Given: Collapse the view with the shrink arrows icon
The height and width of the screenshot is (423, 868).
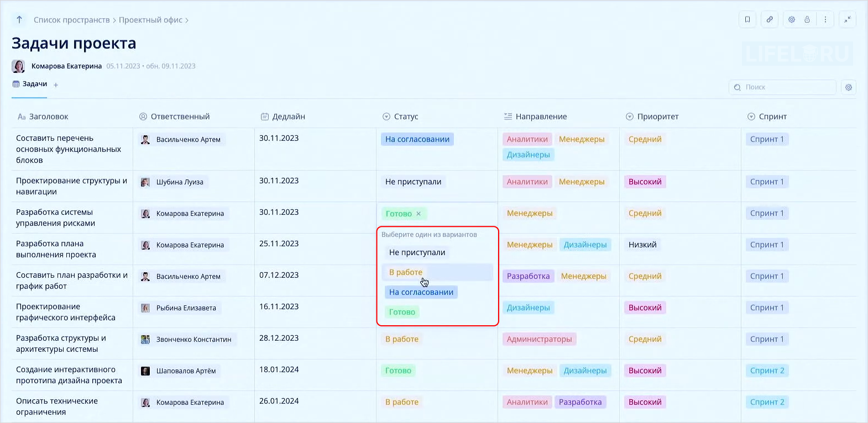Looking at the screenshot, I should point(848,19).
